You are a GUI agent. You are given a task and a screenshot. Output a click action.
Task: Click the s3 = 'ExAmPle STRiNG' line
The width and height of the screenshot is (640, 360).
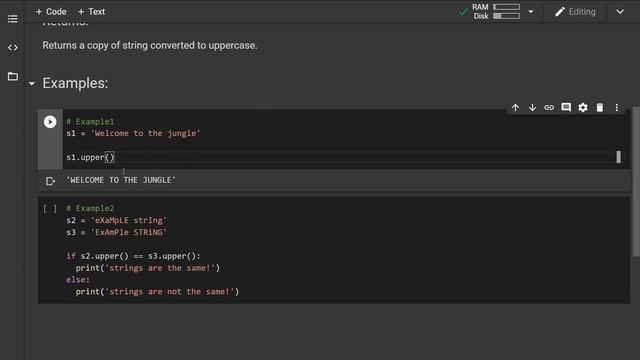pyautogui.click(x=116, y=232)
